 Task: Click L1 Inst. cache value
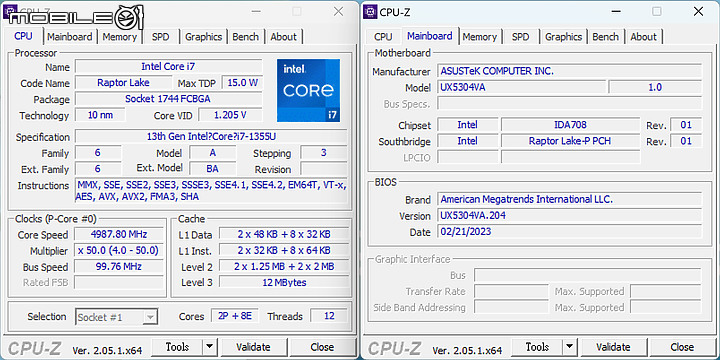tap(284, 251)
